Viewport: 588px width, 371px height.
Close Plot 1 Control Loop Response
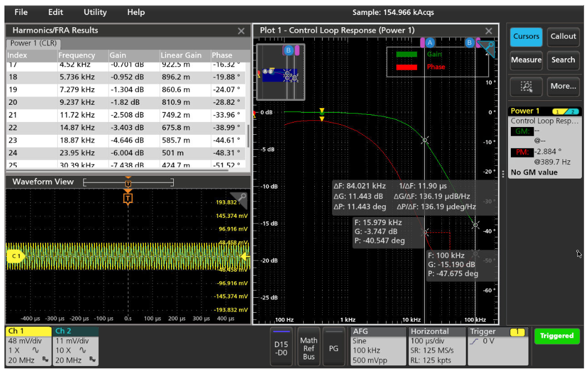[489, 31]
